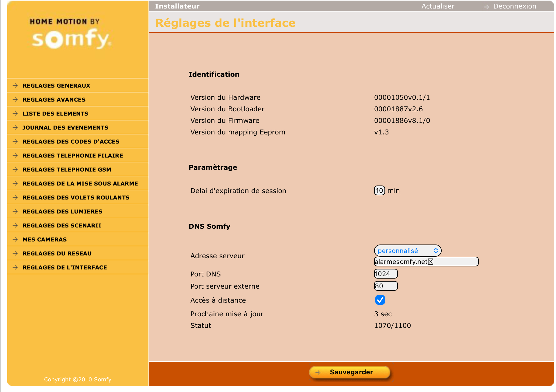The height and width of the screenshot is (392, 556).
Task: Select Reglages des Codes d'Acces
Action: pyautogui.click(x=71, y=142)
